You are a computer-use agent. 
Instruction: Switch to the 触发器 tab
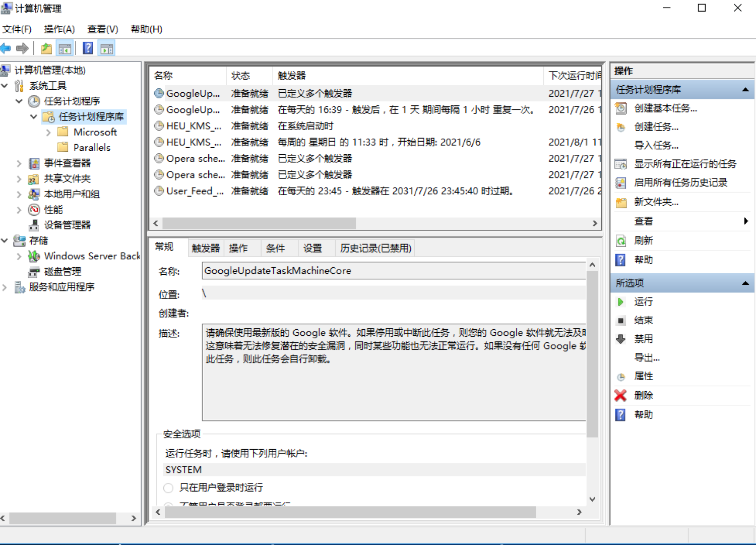pos(206,248)
